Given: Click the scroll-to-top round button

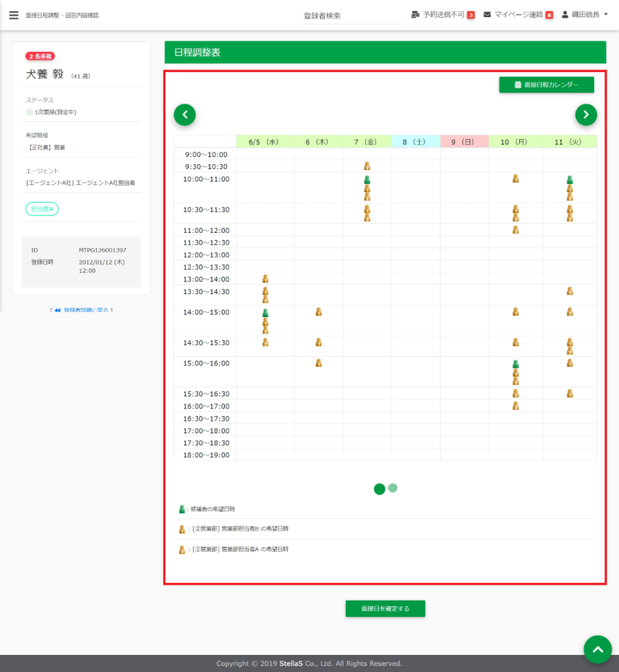Looking at the screenshot, I should [597, 649].
